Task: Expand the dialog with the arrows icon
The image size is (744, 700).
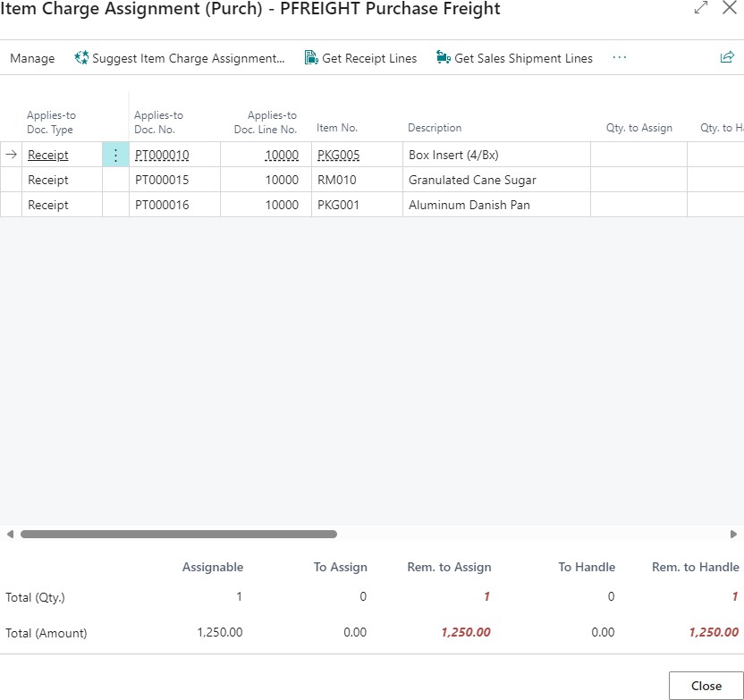Action: (x=700, y=9)
